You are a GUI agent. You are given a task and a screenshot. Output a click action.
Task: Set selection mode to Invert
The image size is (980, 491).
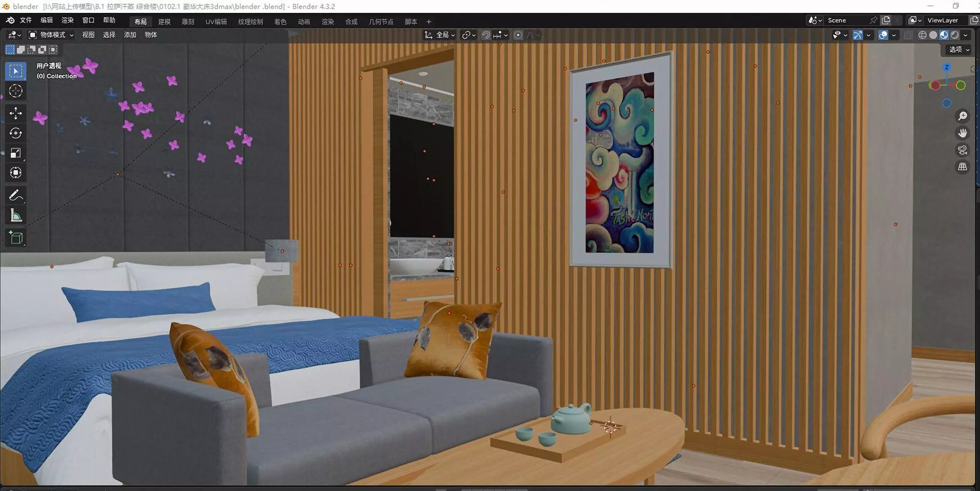point(42,50)
